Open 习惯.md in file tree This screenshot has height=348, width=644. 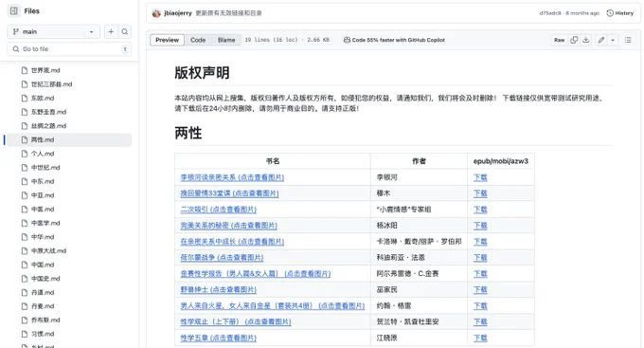click(x=43, y=334)
